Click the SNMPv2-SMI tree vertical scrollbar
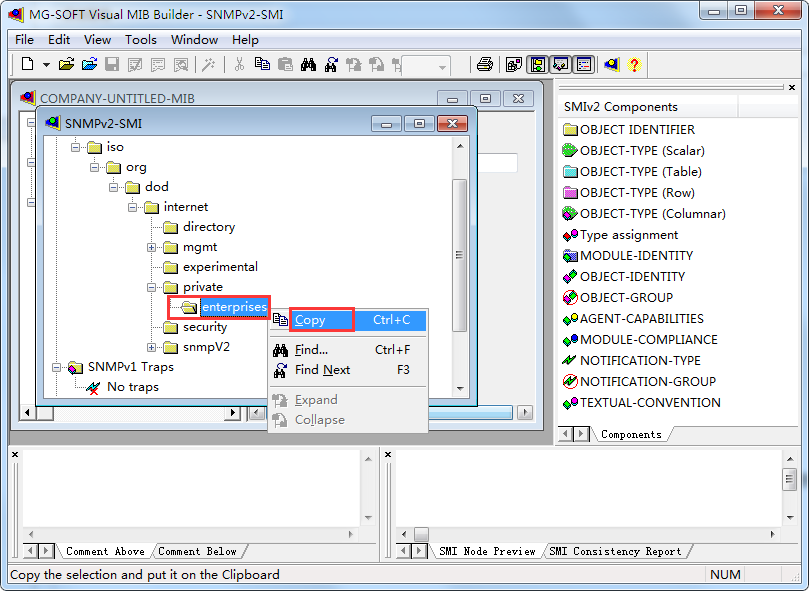 coord(459,260)
